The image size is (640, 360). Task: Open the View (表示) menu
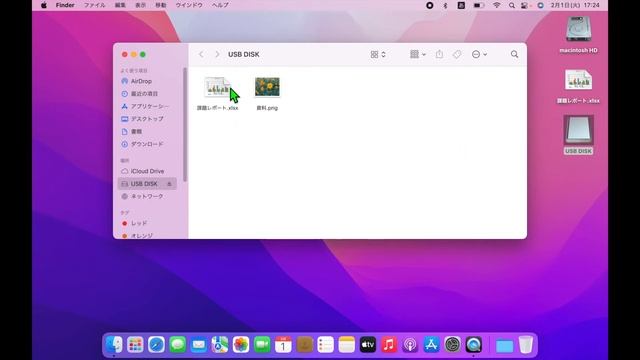(x=140, y=5)
